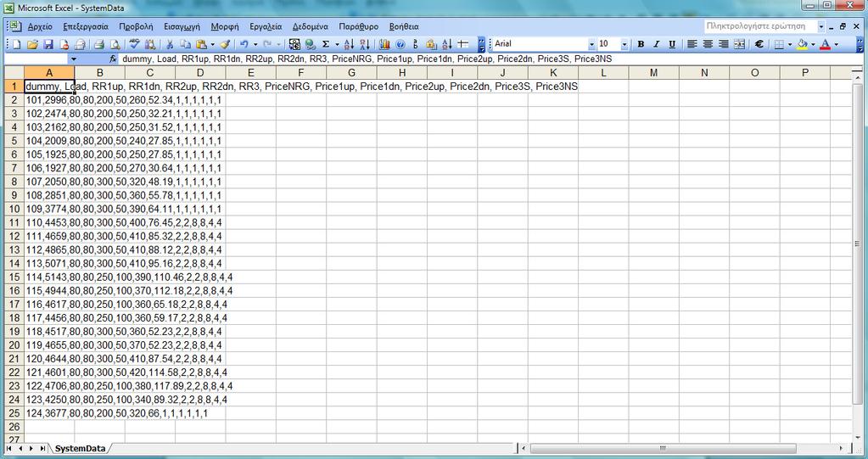Open the Chart Wizard icon
Screen dimensions: 868x459
click(384, 44)
